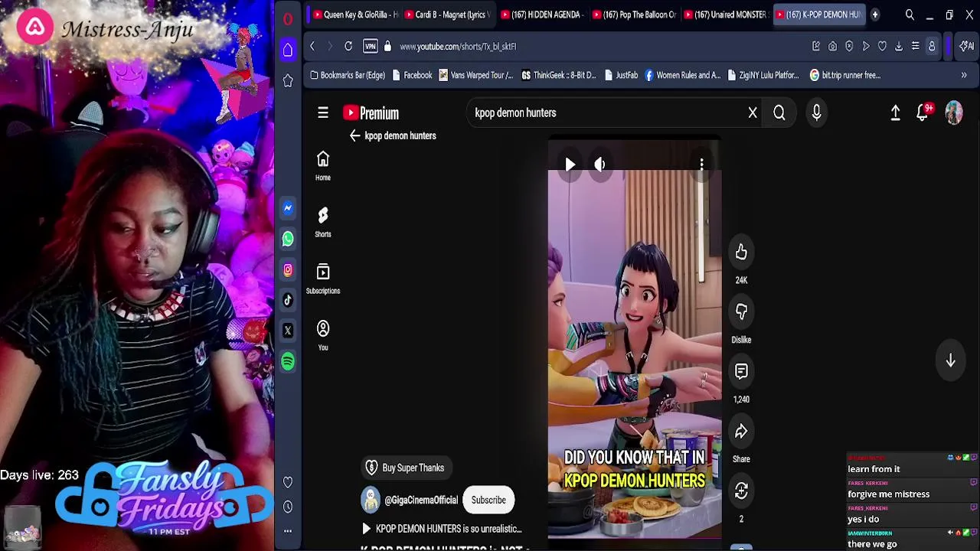Open Messenger in the Opera sidebar
This screenshot has width=980, height=551.
tap(288, 208)
